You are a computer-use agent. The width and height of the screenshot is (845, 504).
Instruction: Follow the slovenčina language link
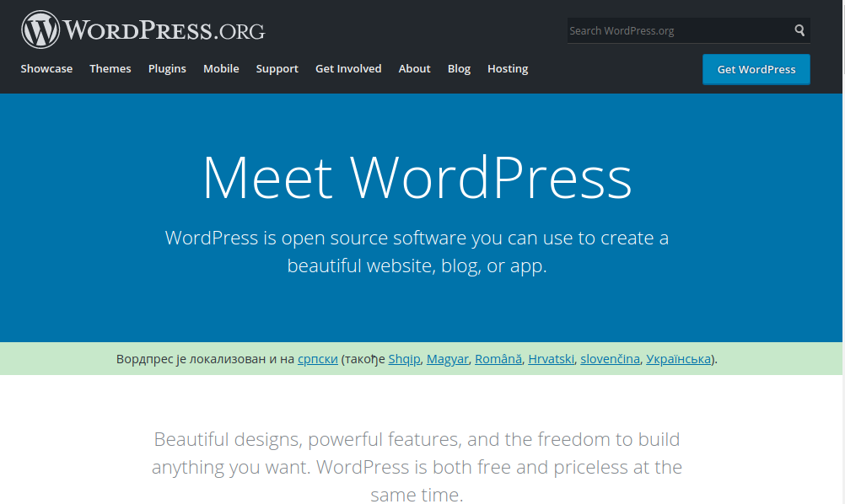tap(610, 359)
